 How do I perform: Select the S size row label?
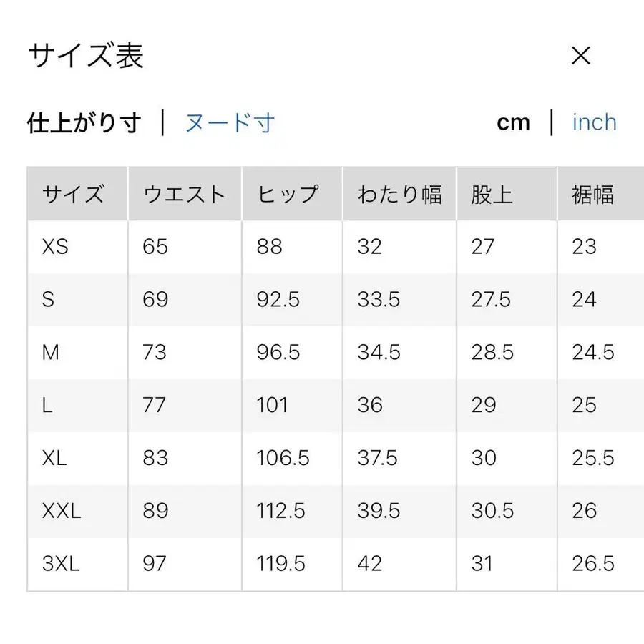[47, 300]
